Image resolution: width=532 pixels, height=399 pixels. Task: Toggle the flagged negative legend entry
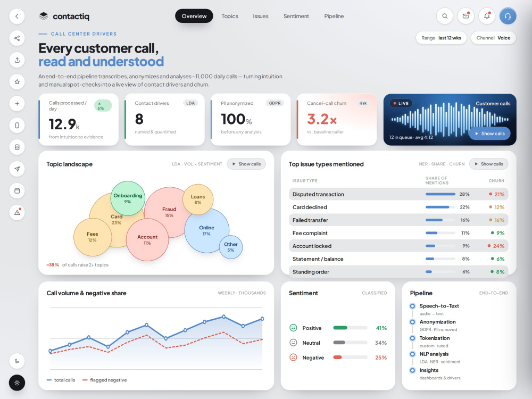click(104, 380)
